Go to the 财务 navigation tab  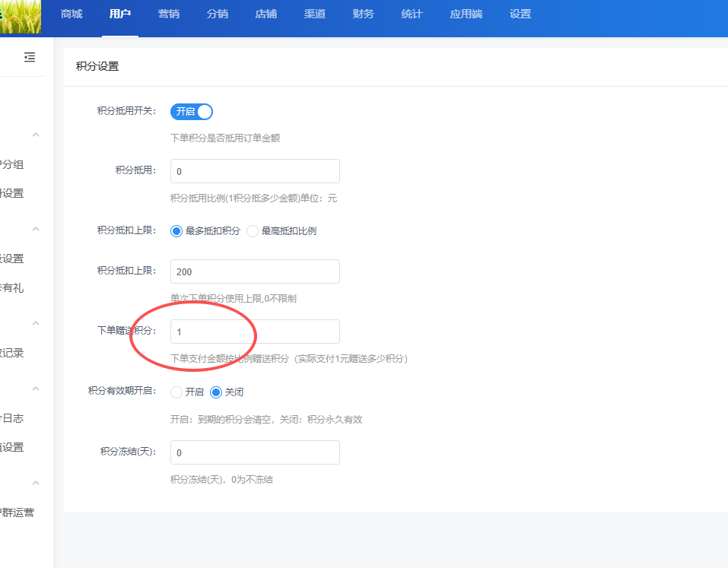[x=364, y=14]
